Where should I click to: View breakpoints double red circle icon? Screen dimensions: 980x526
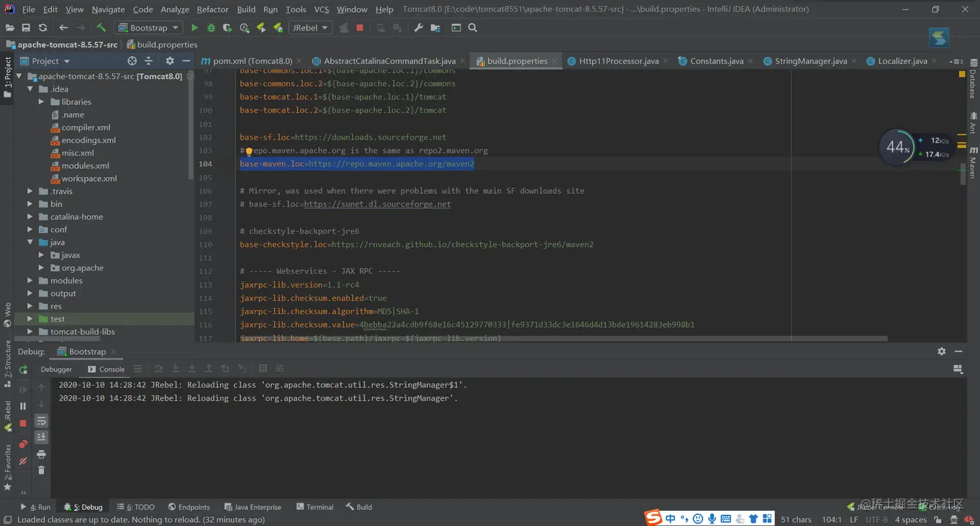[23, 444]
